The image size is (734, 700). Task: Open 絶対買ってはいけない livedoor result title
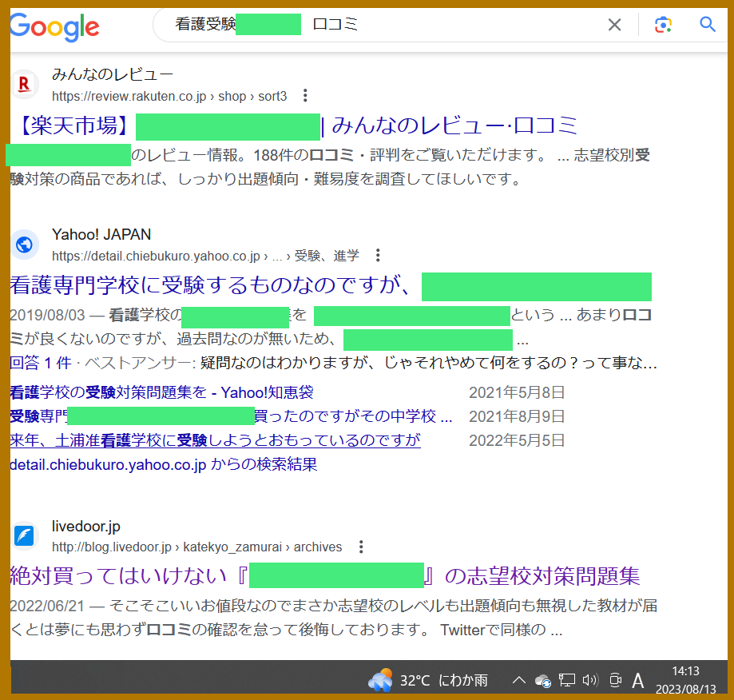coord(324,576)
